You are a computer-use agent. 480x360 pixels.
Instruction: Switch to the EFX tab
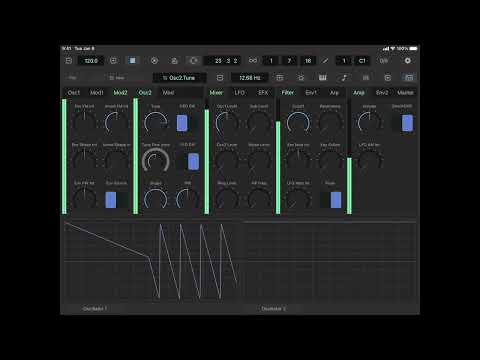pos(263,92)
